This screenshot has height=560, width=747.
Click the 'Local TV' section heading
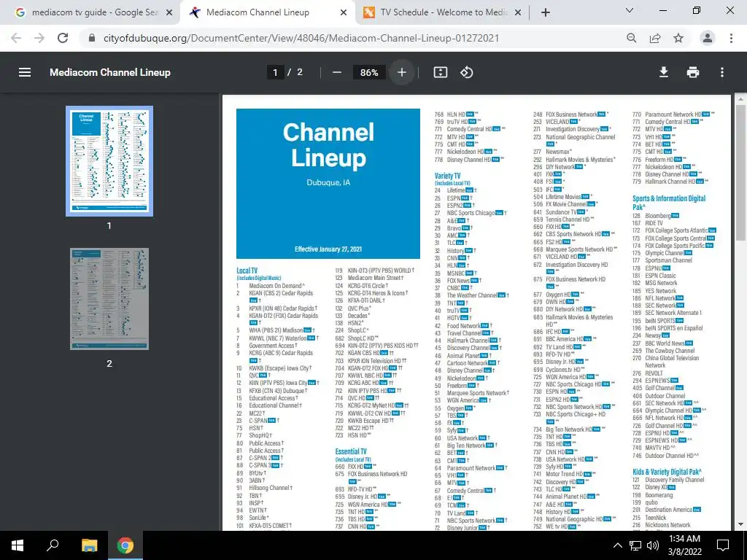247,270
